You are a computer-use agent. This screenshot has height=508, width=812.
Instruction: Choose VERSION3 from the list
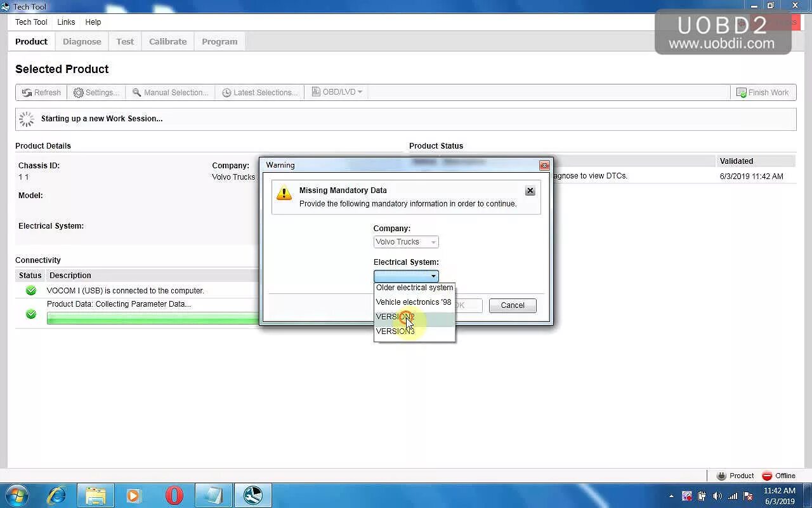coord(414,331)
